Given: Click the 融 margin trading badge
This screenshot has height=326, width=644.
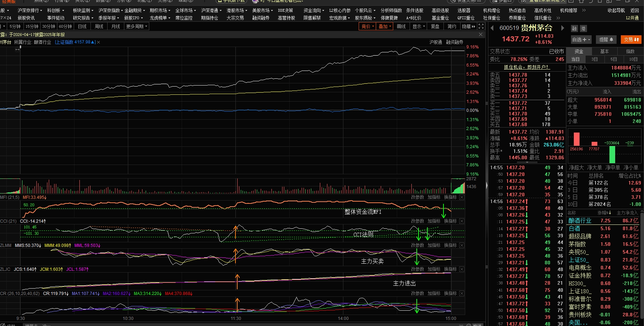Looking at the screenshot, I should tap(574, 29).
